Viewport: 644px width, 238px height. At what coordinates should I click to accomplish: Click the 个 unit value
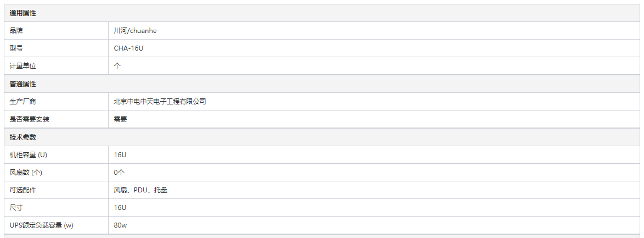click(x=117, y=66)
